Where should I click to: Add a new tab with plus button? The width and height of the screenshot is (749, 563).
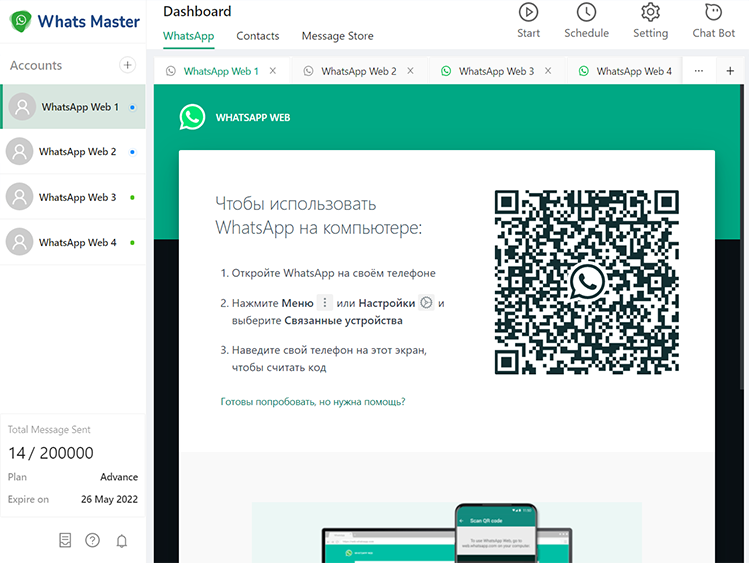point(730,71)
